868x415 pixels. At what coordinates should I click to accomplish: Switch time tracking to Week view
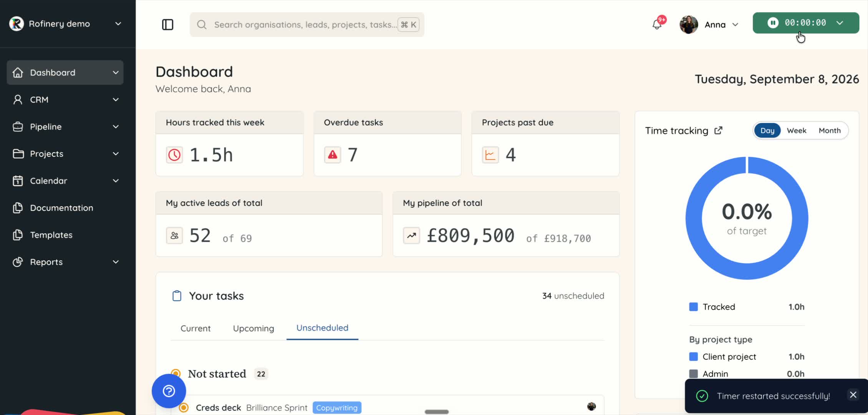tap(797, 131)
